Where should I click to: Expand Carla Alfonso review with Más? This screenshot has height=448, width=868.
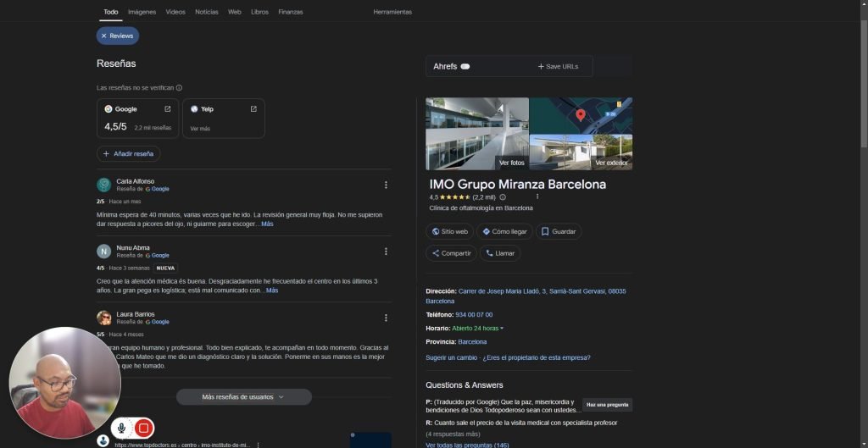(267, 224)
